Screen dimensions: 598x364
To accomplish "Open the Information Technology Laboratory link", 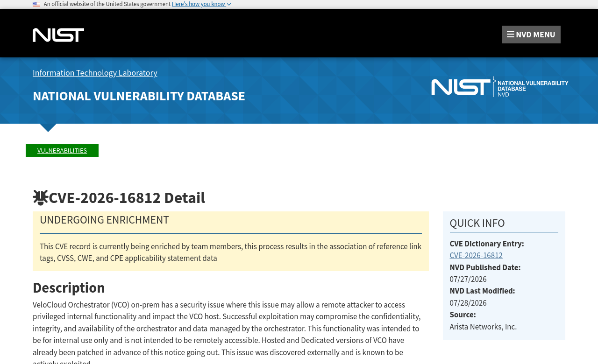I will click(x=95, y=73).
